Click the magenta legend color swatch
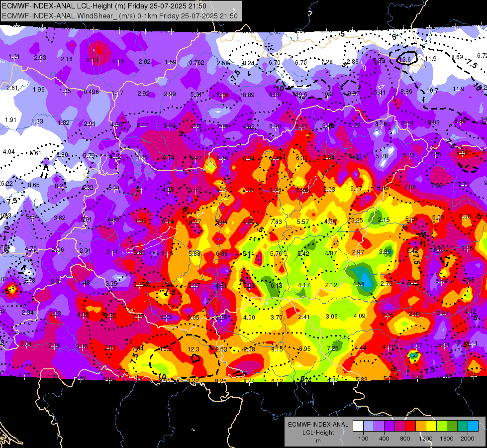 point(400,426)
